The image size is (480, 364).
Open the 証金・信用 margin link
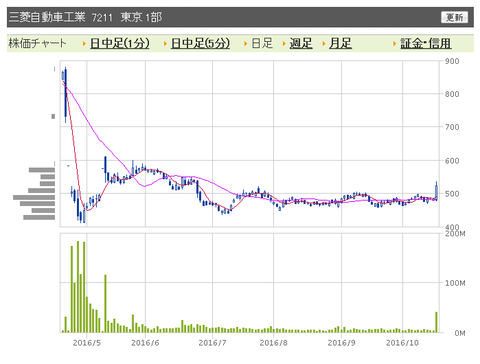pyautogui.click(x=426, y=43)
